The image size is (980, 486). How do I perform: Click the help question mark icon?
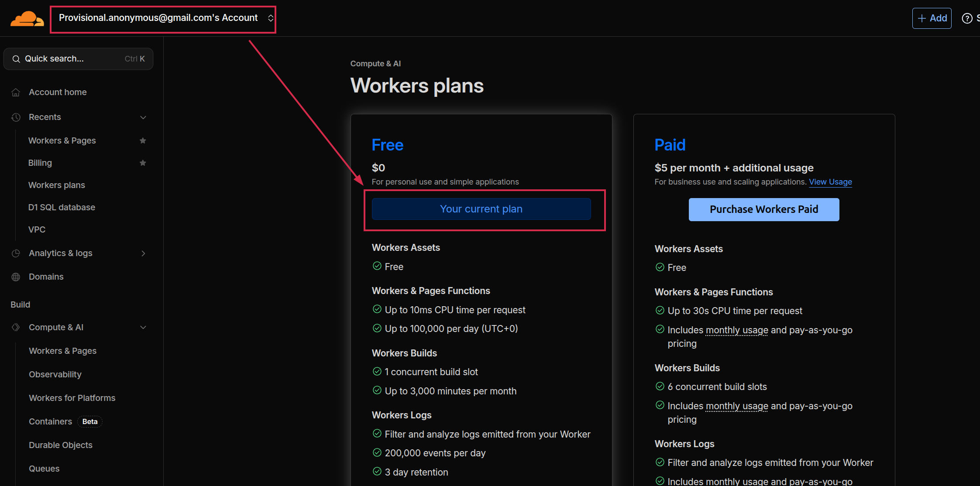(967, 18)
